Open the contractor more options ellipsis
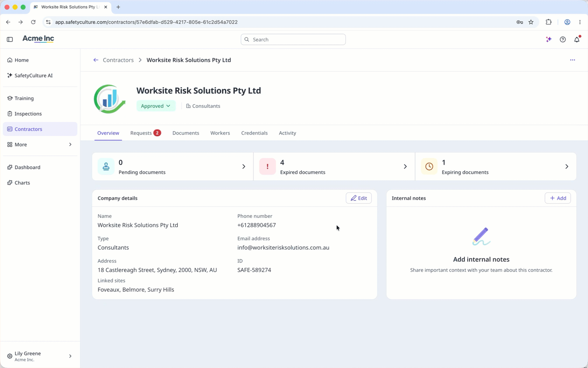588x368 pixels. (x=573, y=60)
